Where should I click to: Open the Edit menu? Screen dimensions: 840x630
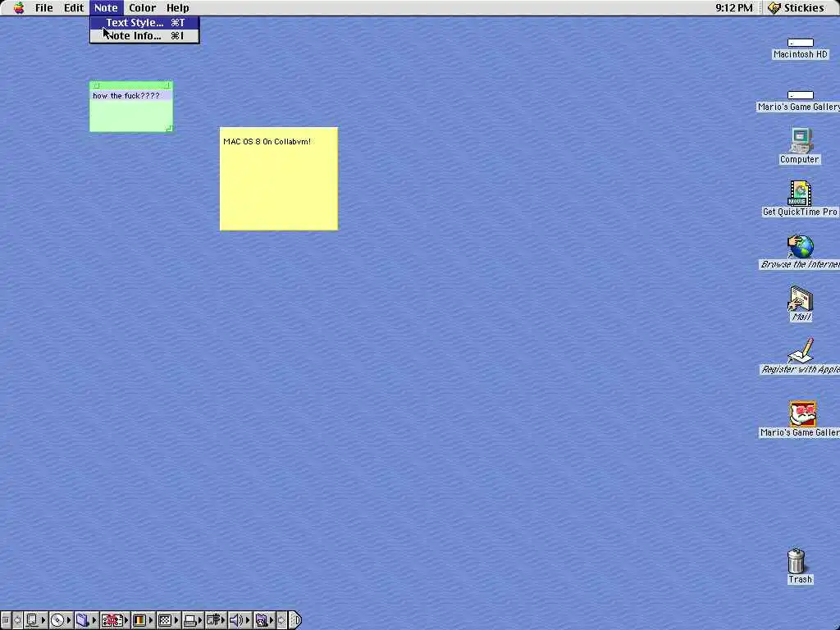(73, 7)
